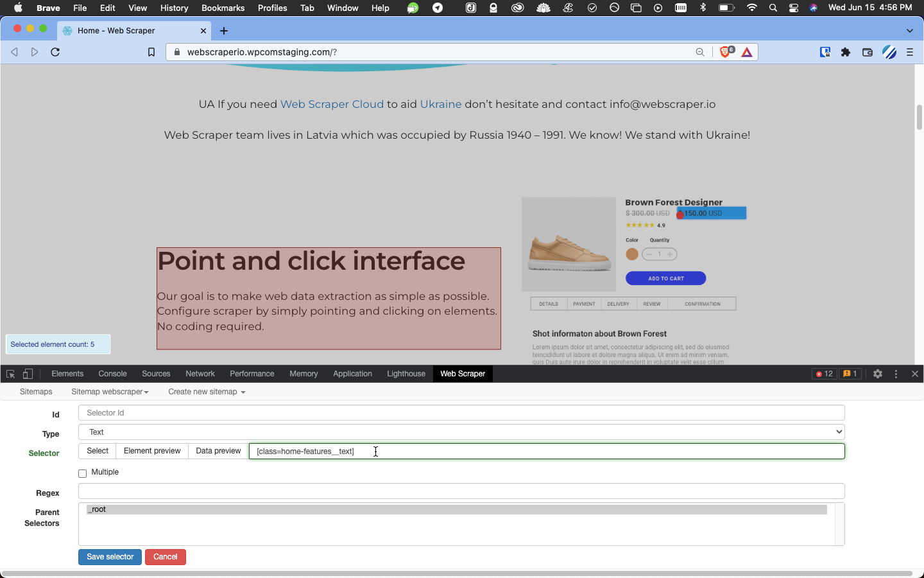Viewport: 924px width, 578px height.
Task: Open the browser extensions puzzle icon
Action: click(846, 52)
